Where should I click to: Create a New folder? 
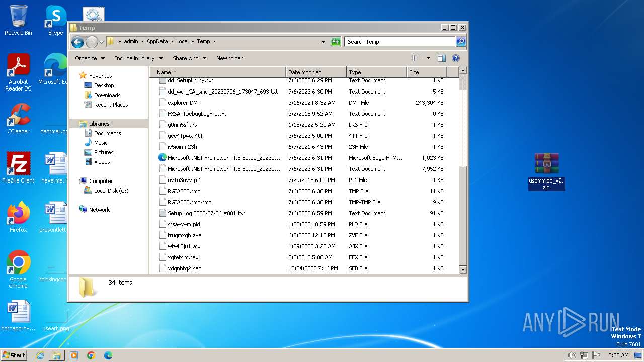click(229, 58)
